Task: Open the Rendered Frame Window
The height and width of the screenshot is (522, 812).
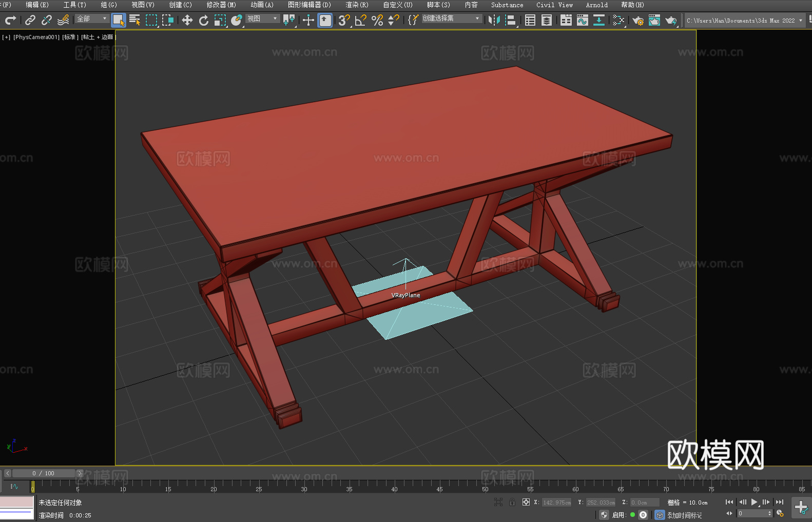Action: pyautogui.click(x=654, y=20)
